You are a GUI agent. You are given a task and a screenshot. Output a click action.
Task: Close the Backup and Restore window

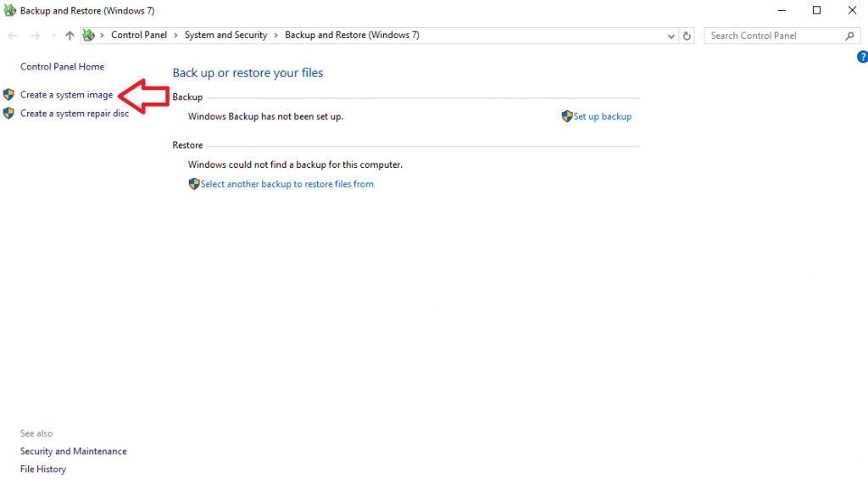(852, 10)
